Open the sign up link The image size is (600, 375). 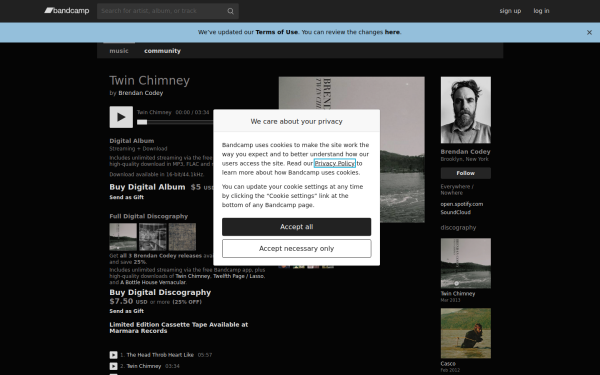(x=510, y=11)
